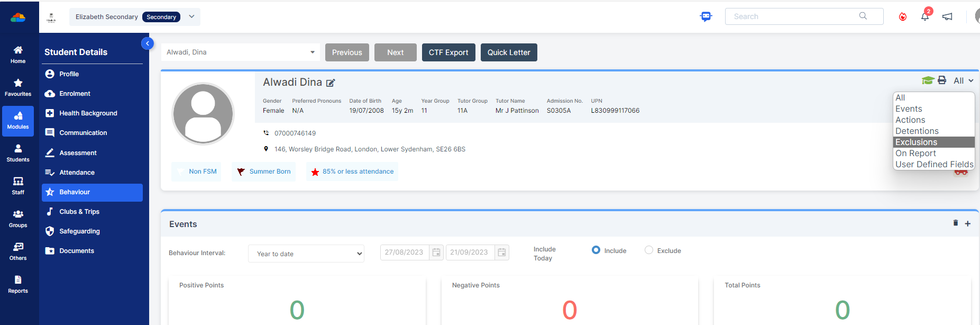Print the student behaviour record

click(942, 80)
